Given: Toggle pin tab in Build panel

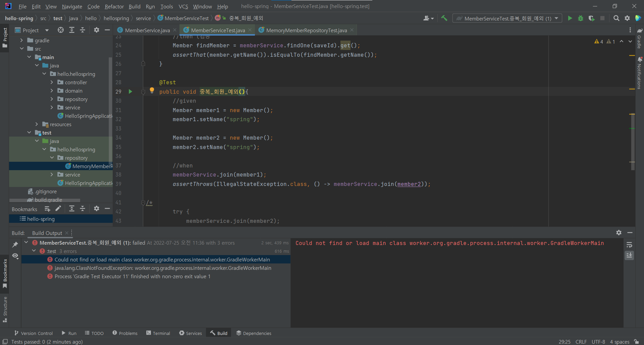Looking at the screenshot, I should [x=15, y=245].
